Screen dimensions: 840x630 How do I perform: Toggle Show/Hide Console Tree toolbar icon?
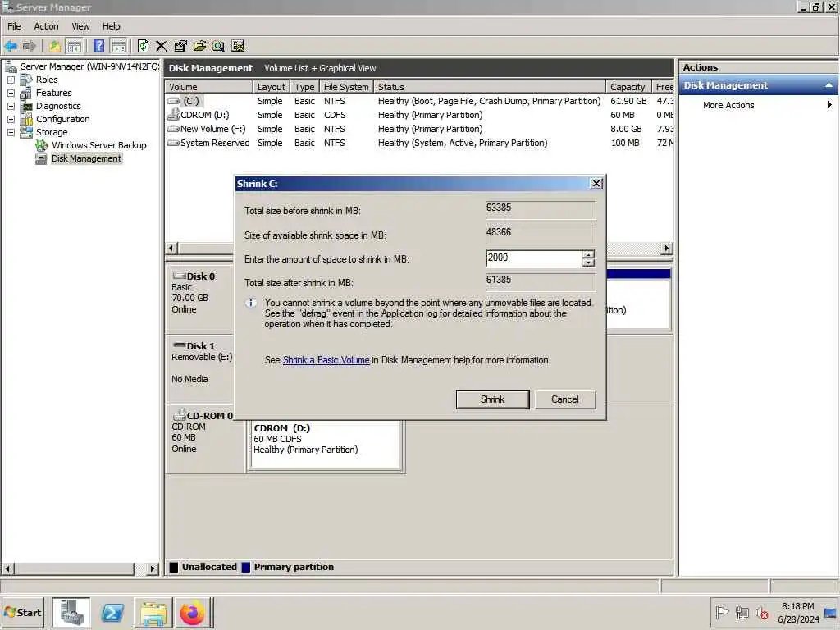pyautogui.click(x=75, y=46)
